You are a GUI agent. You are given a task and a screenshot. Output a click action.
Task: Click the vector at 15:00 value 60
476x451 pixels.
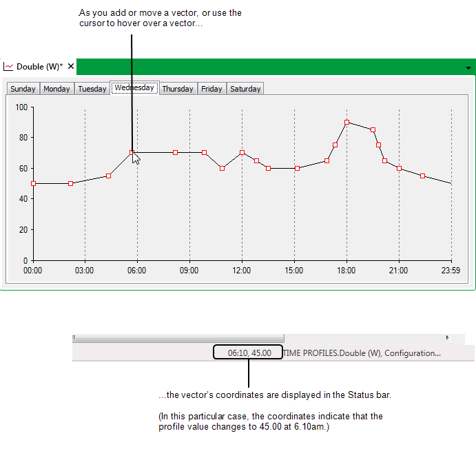(297, 168)
